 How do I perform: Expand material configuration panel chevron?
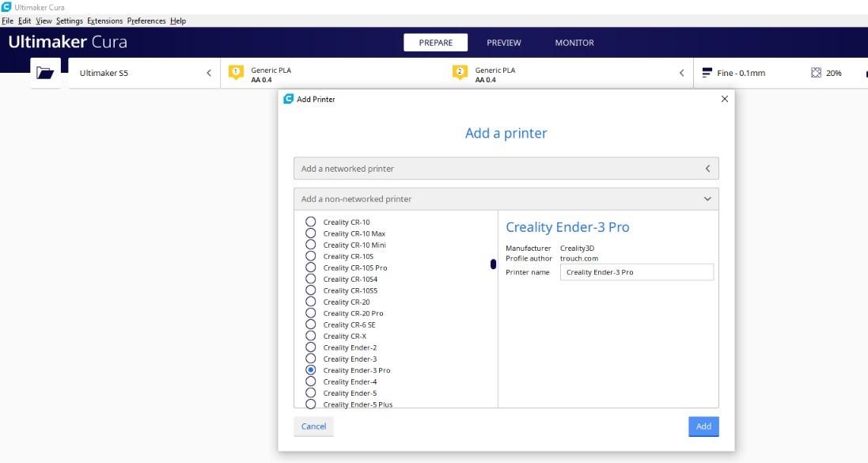click(681, 73)
